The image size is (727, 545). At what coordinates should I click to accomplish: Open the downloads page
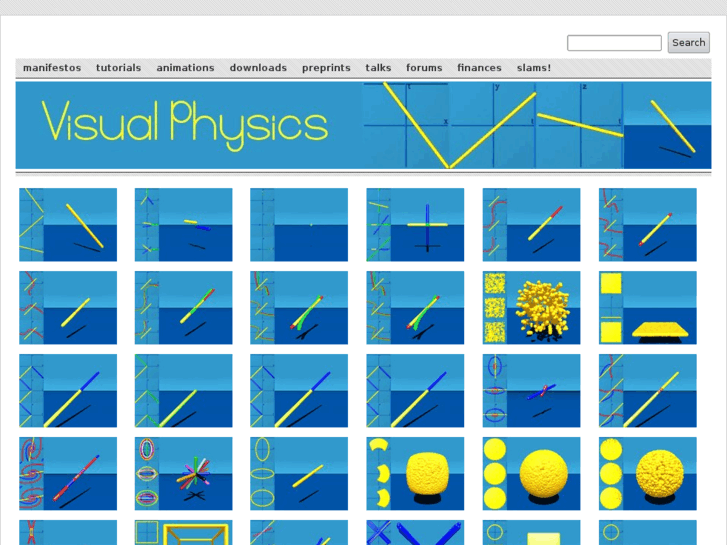(x=258, y=68)
